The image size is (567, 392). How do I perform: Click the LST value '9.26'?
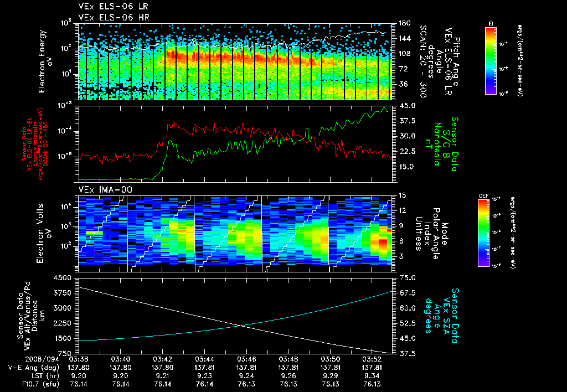click(x=288, y=376)
